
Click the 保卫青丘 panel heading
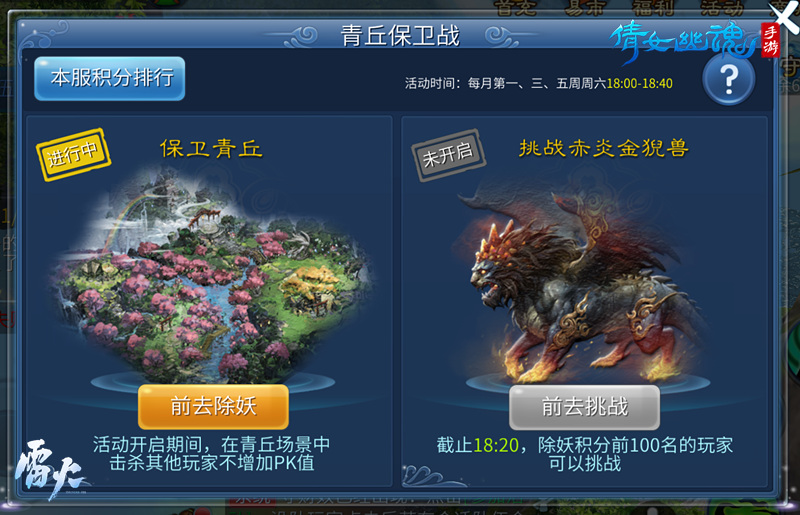tap(212, 149)
